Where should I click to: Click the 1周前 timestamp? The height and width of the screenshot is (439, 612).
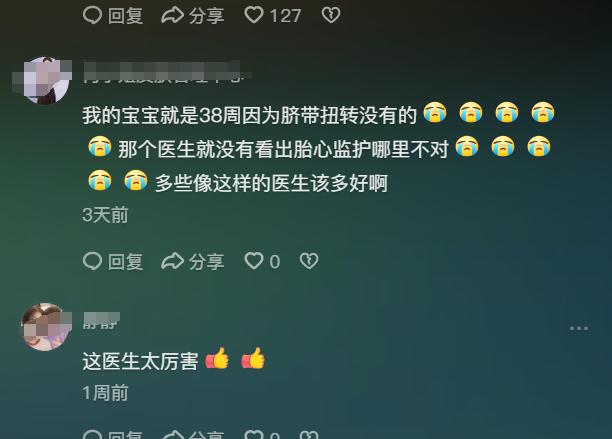click(x=105, y=393)
